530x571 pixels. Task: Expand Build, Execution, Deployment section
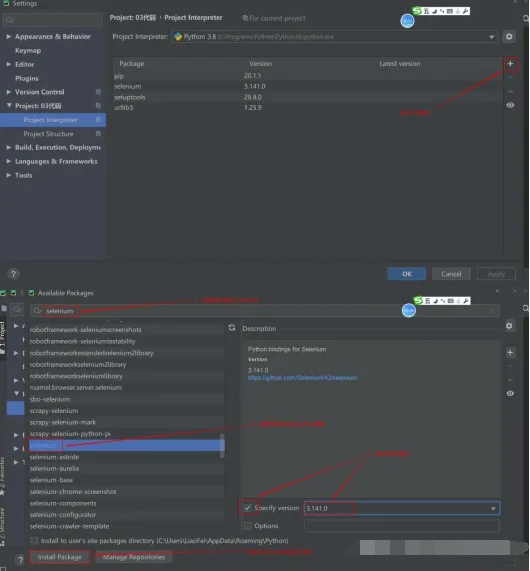click(x=8, y=147)
